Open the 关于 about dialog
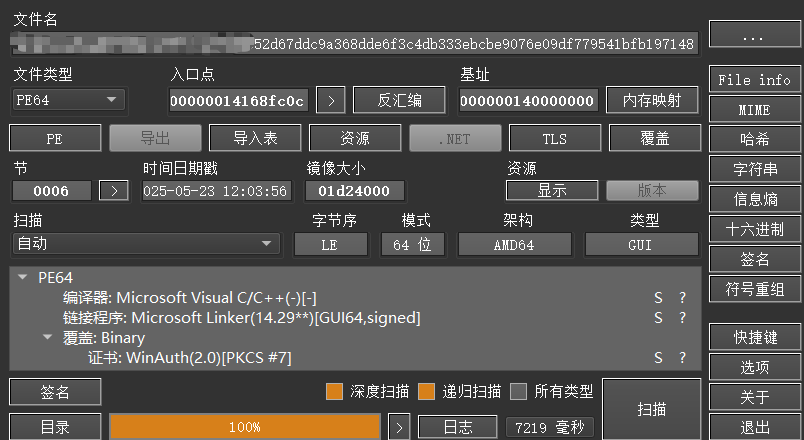The image size is (804, 440). [x=754, y=397]
